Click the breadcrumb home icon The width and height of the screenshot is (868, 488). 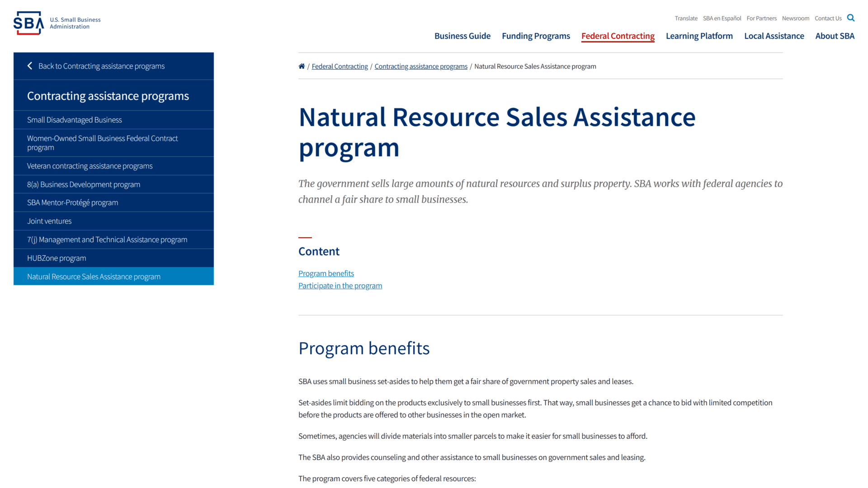tap(302, 66)
